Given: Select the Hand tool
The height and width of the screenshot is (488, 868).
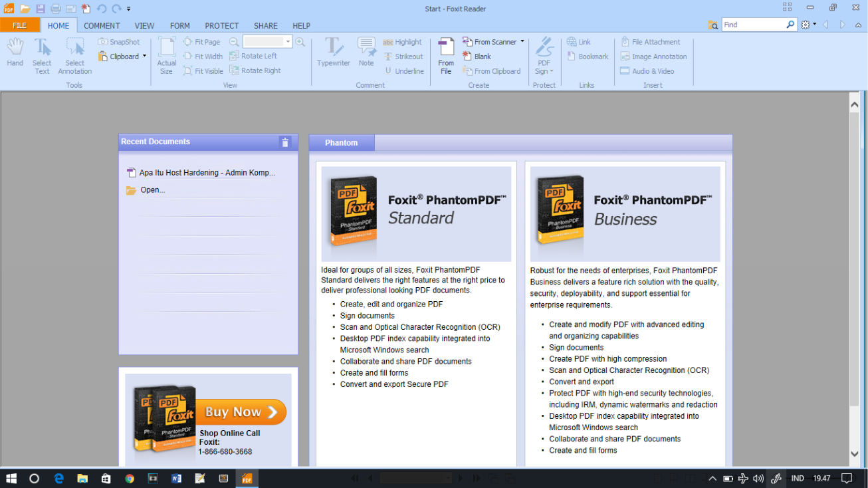Looking at the screenshot, I should pos(15,52).
